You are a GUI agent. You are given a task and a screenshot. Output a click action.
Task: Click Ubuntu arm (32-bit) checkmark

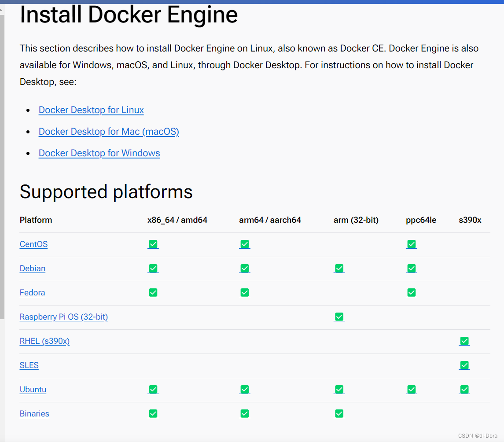(x=339, y=389)
